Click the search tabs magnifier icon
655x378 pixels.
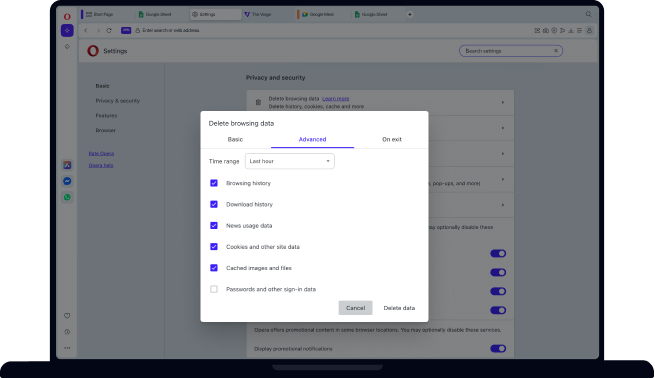[x=588, y=14]
